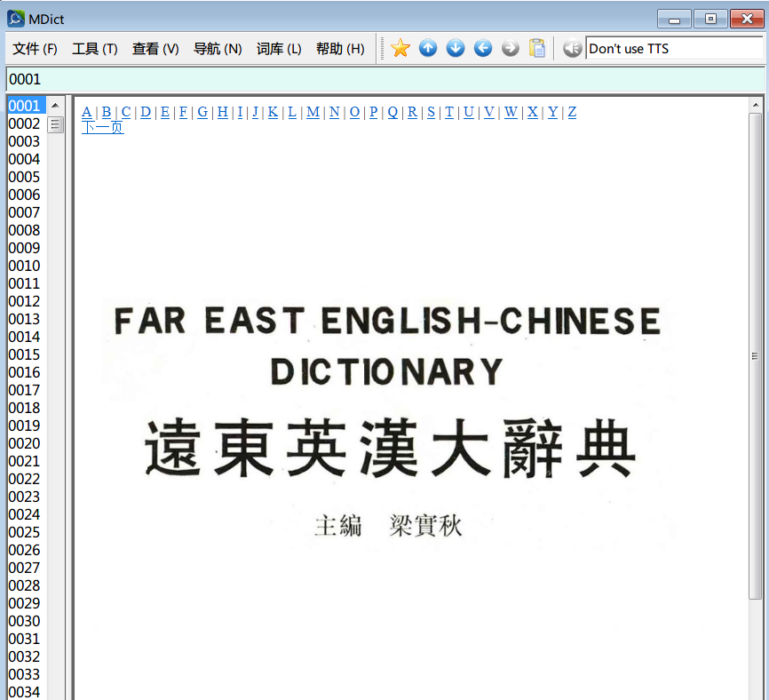Screen dimensions: 769x700
Task: Open the 查看 (V) menu
Action: tap(155, 49)
